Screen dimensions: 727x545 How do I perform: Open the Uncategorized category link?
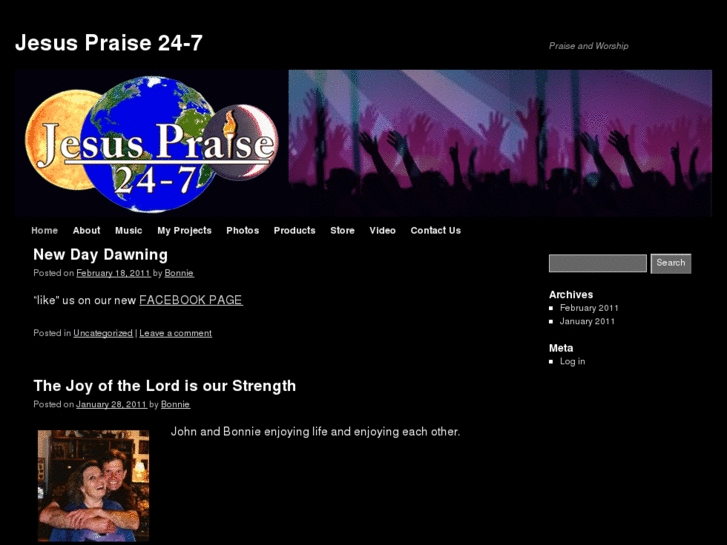[x=103, y=333]
